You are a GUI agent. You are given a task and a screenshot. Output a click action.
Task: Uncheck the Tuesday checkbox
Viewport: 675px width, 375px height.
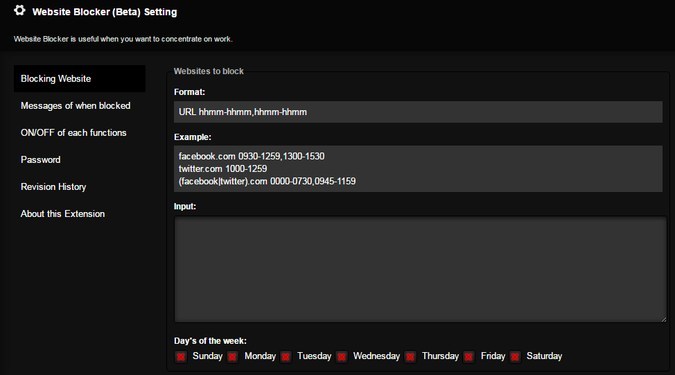285,357
